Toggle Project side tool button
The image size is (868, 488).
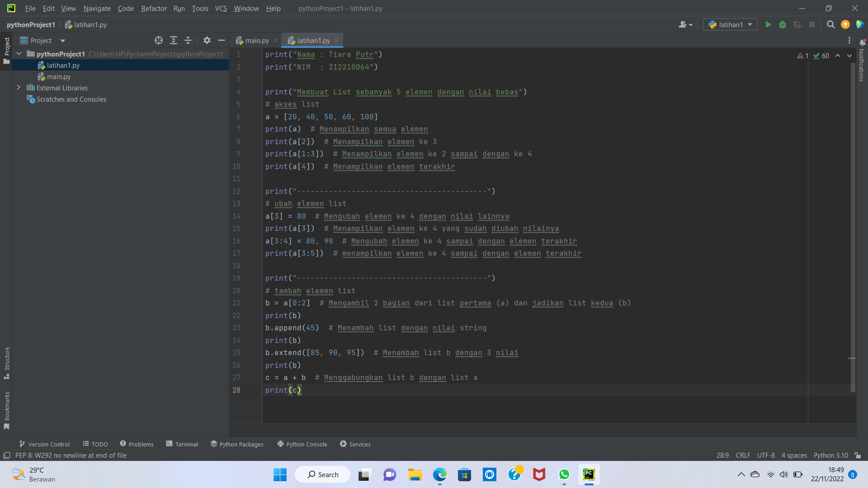pos(6,50)
